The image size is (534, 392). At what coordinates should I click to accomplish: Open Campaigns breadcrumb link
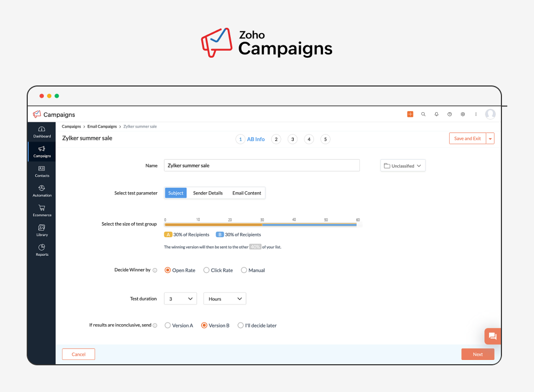click(x=71, y=127)
